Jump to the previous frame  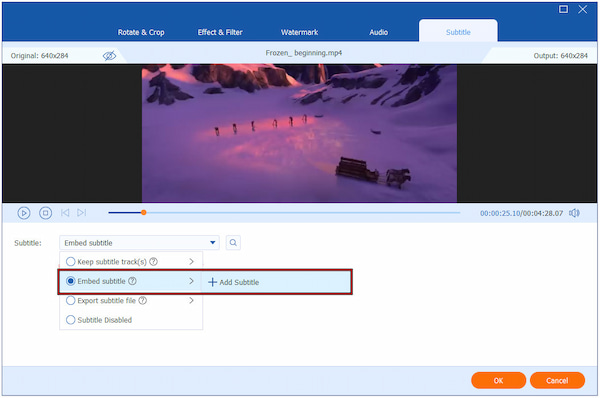coord(65,212)
